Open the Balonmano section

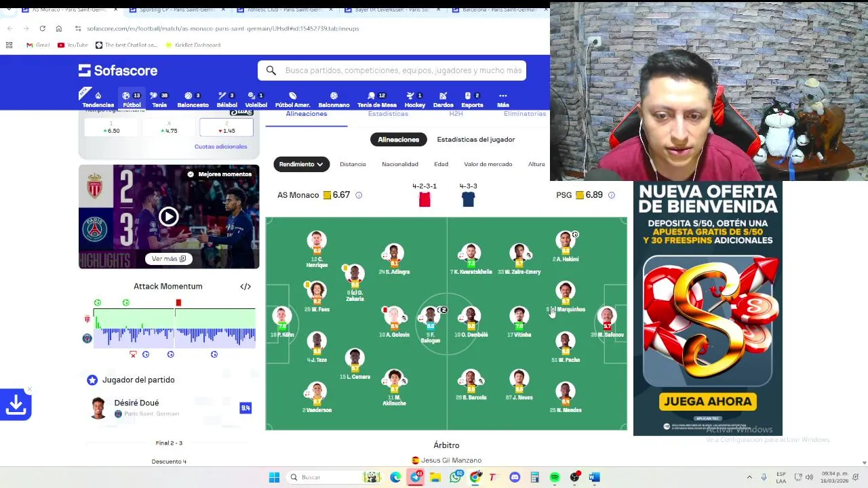[x=334, y=100]
